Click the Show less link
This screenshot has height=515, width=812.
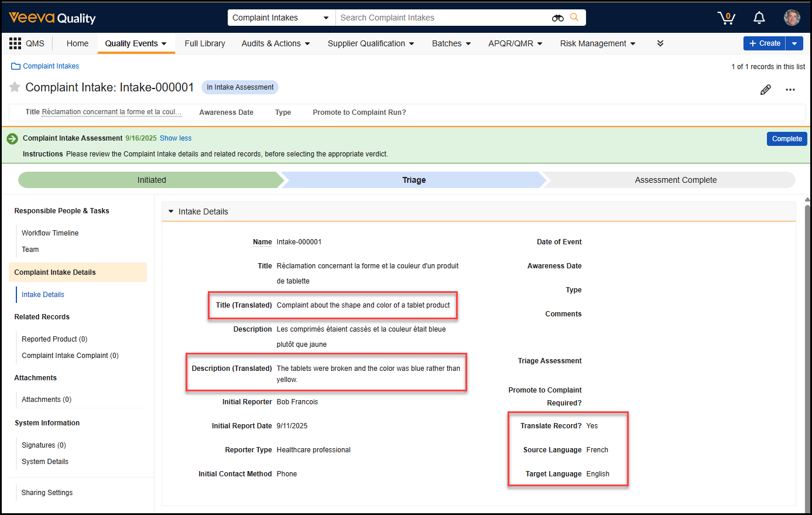pyautogui.click(x=176, y=138)
